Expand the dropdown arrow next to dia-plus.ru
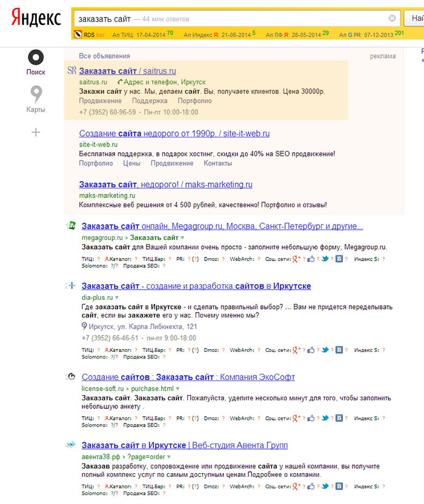The width and height of the screenshot is (424, 504). (x=117, y=297)
